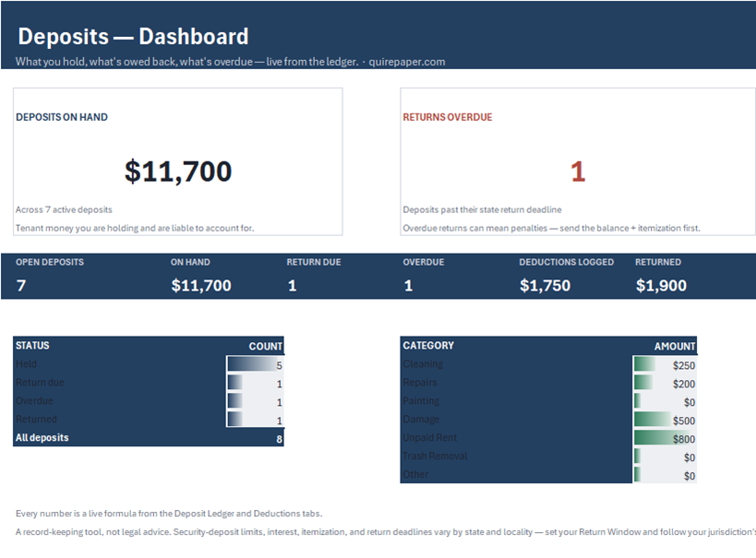Click the count 1 in the Returned table row
Screen dimensions: 756x558
(x=279, y=421)
